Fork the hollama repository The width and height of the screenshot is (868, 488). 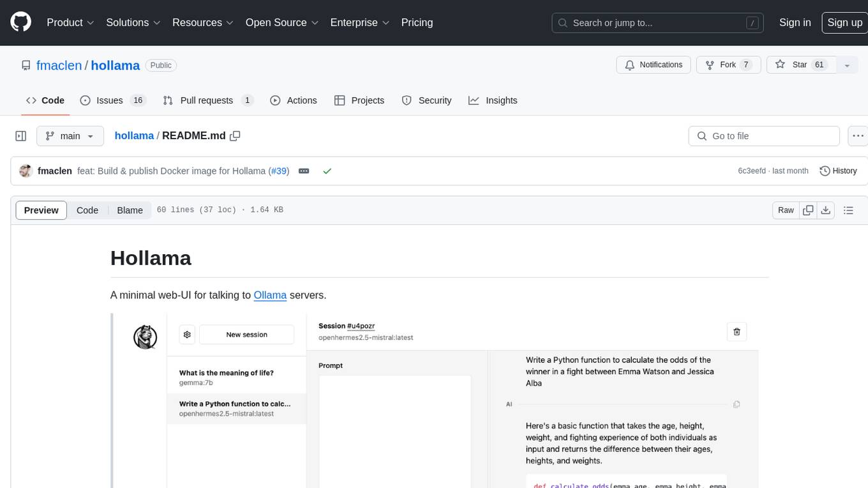728,65
